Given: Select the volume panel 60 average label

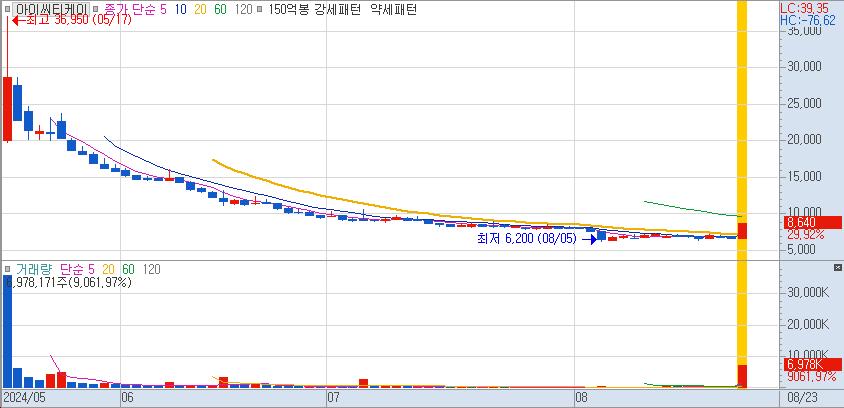Looking at the screenshot, I should coord(128,269).
